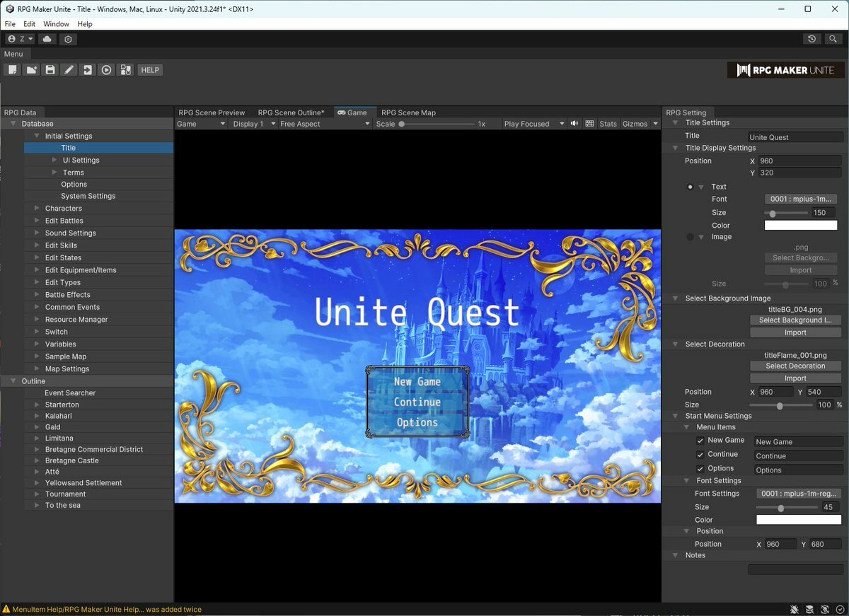The height and width of the screenshot is (616, 849).
Task: Click the warning triangle icon in status bar
Action: pos(6,609)
